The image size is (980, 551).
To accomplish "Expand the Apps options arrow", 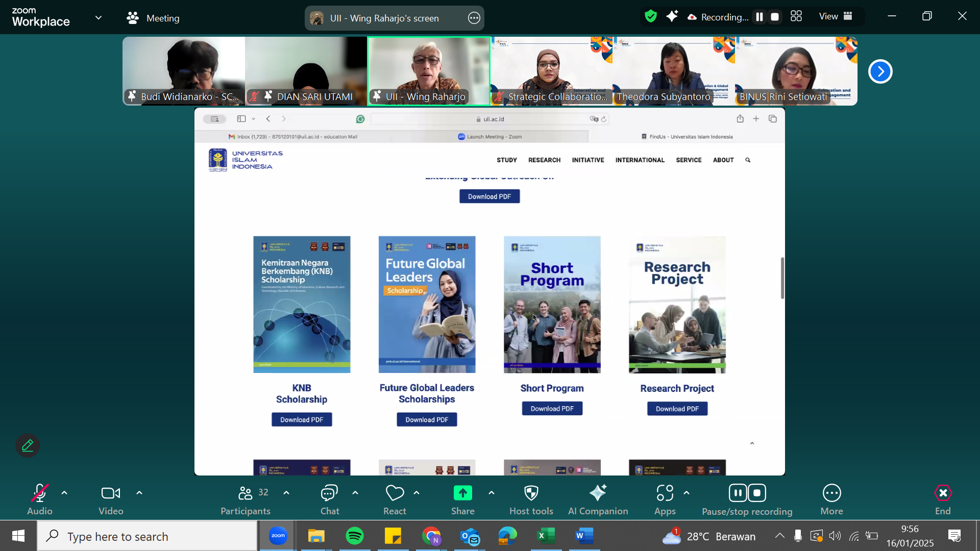I will pos(687,493).
